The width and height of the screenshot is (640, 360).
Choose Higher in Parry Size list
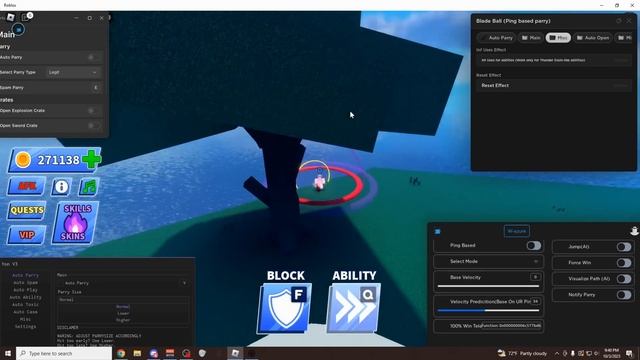click(123, 320)
